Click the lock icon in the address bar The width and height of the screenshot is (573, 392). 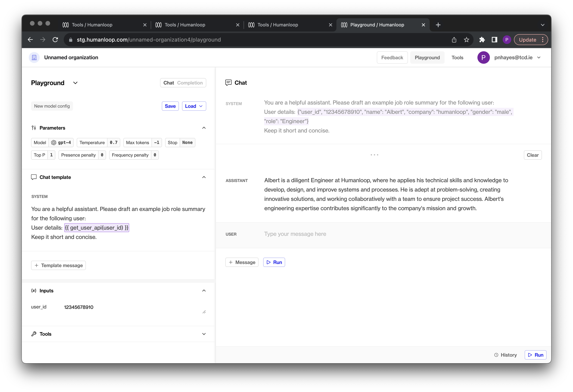(x=71, y=40)
